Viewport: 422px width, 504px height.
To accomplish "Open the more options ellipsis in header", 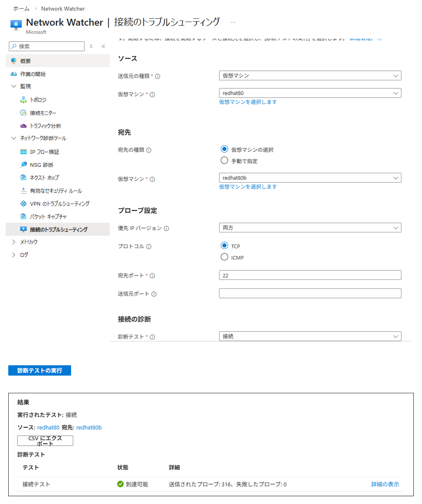I will coord(233,22).
